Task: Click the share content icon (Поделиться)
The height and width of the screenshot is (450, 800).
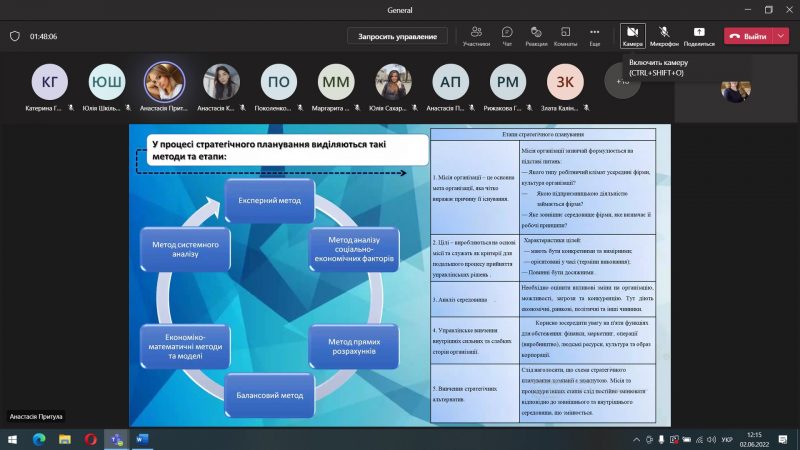Action: point(699,36)
